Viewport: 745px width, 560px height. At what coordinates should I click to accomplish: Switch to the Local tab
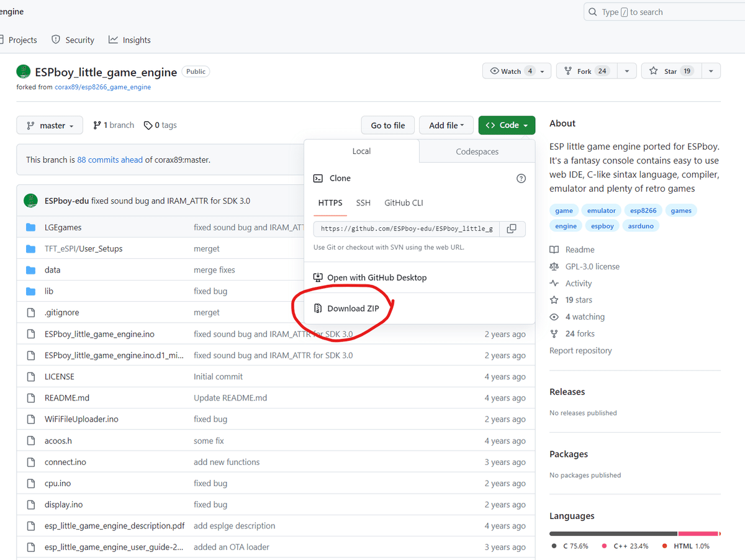361,151
